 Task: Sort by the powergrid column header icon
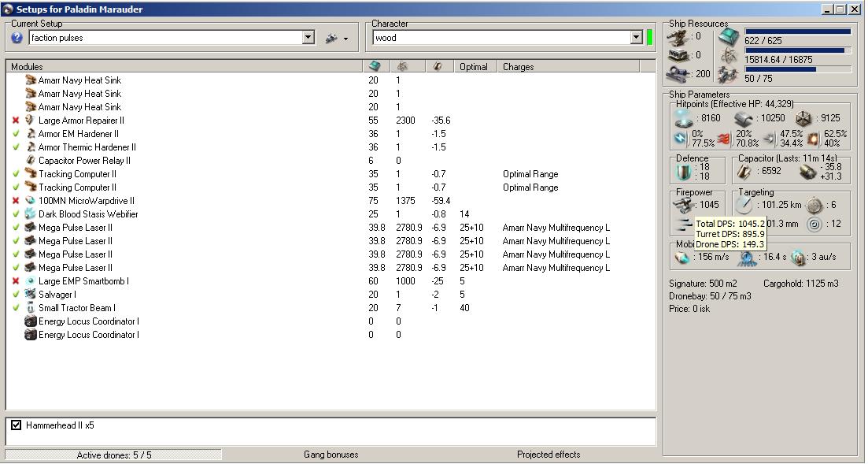[x=402, y=66]
